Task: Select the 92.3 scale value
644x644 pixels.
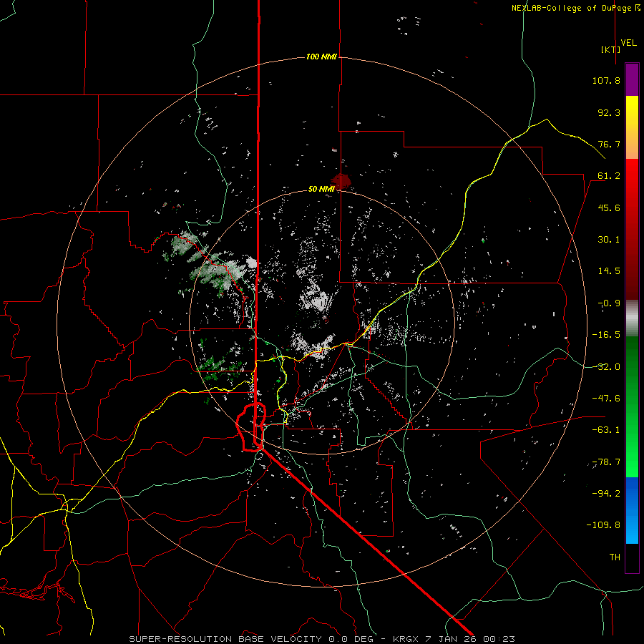Action: point(609,112)
